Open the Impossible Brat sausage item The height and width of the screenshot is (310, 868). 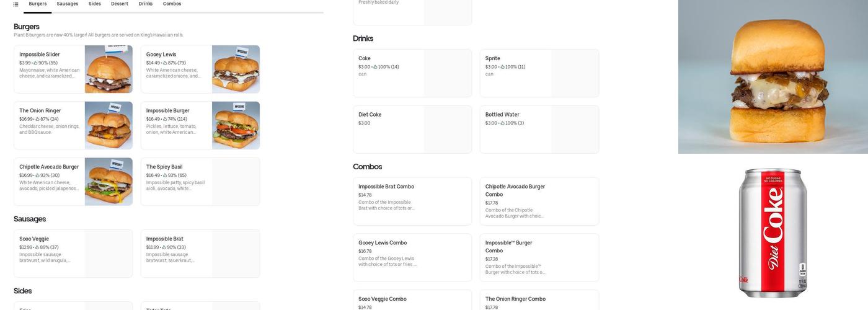point(200,254)
